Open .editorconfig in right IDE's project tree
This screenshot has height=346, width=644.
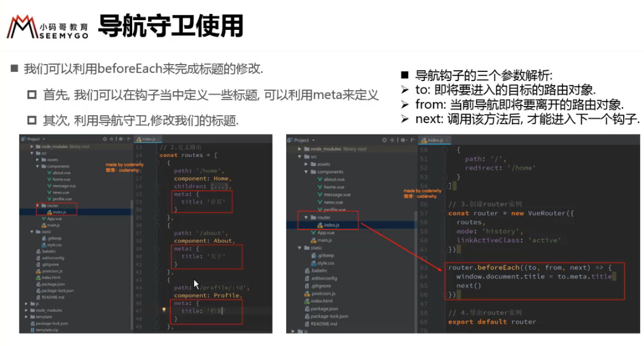pyautogui.click(x=320, y=278)
